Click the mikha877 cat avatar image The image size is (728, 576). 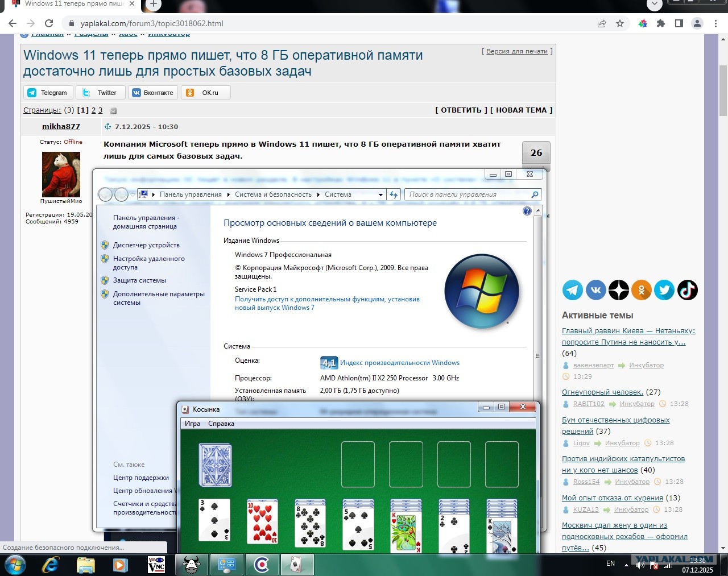pos(61,174)
